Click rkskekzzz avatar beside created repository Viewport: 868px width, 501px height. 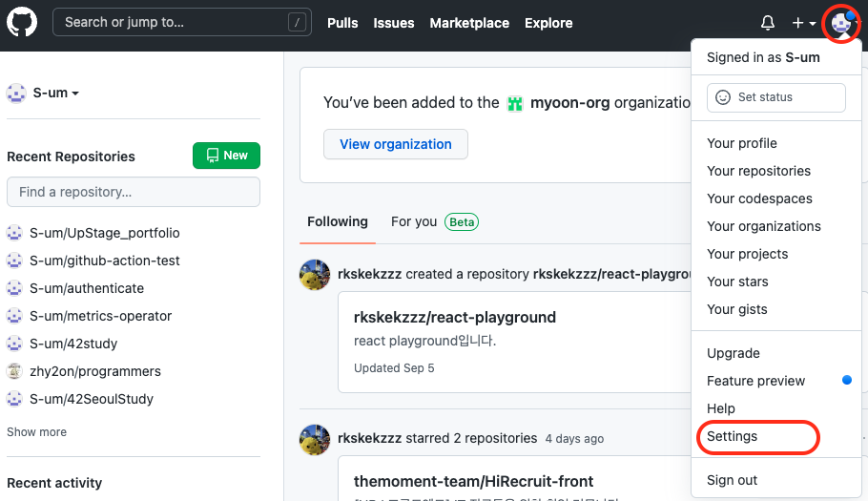coord(315,275)
